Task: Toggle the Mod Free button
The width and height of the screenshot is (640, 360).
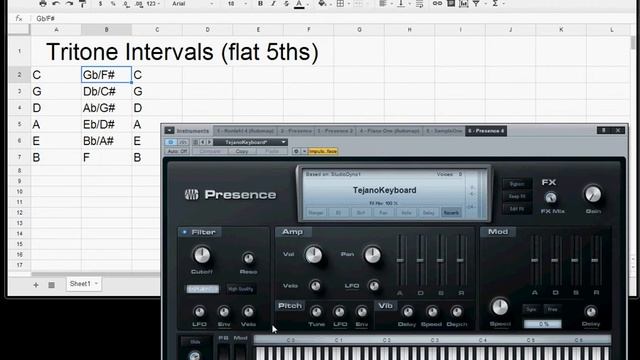Action: pos(553,309)
